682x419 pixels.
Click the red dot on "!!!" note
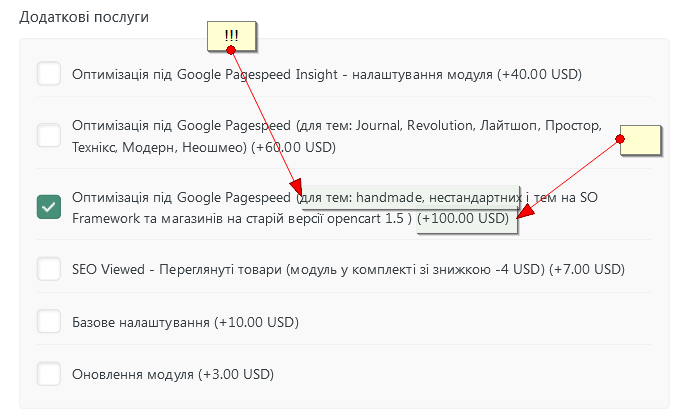coord(231,49)
